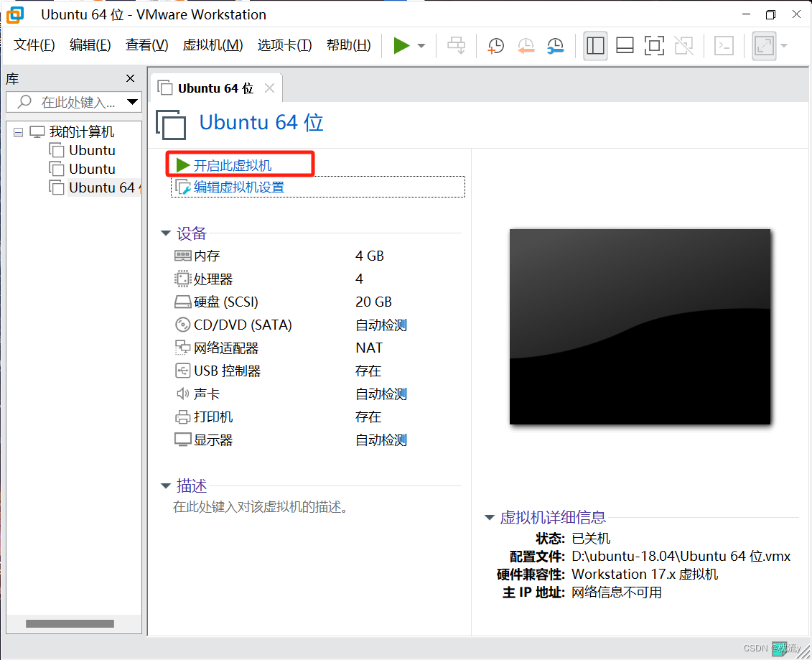812x660 pixels.
Task: Select the 网络适配器 device label
Action: click(225, 348)
